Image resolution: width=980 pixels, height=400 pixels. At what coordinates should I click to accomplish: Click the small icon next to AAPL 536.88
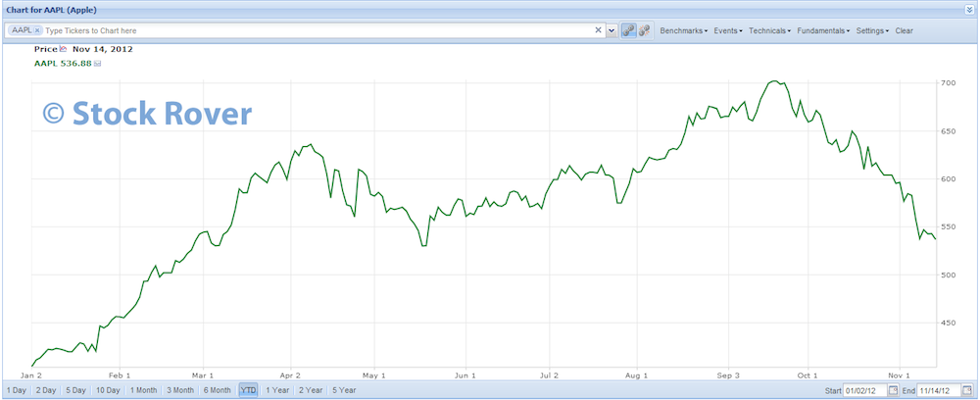97,63
